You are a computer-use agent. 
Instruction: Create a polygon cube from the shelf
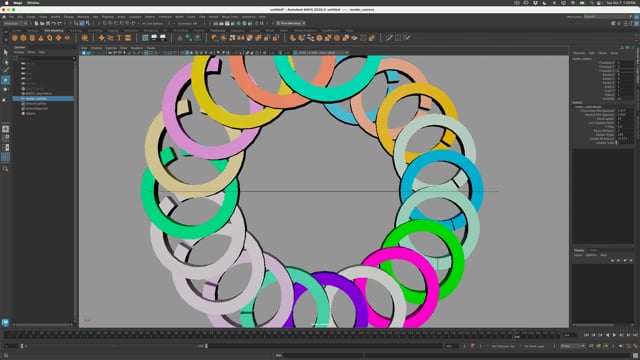pos(23,38)
